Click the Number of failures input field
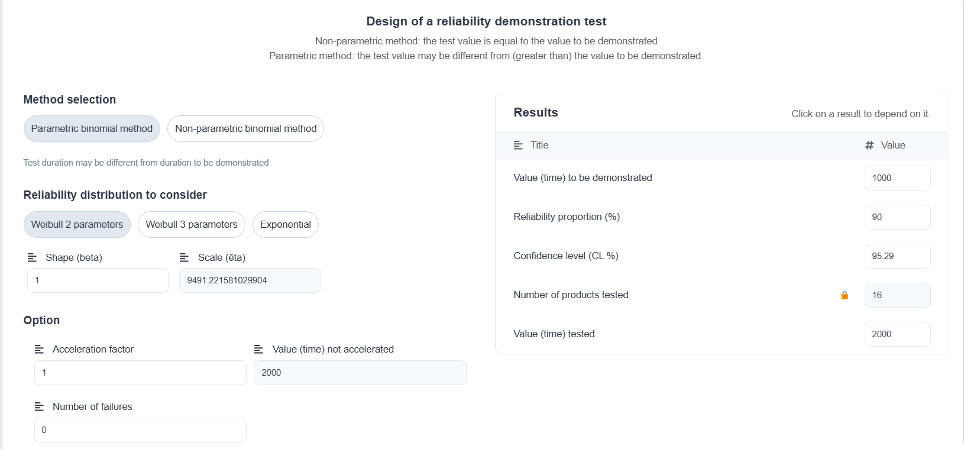Image resolution: width=964 pixels, height=450 pixels. pos(140,430)
